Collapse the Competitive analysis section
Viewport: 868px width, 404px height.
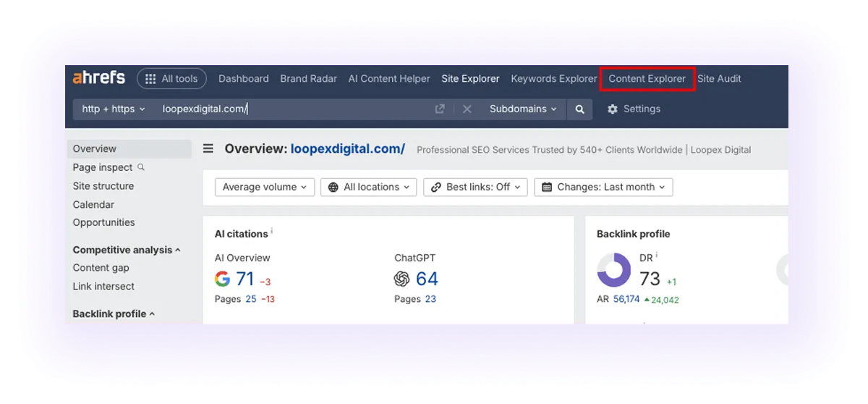pyautogui.click(x=127, y=250)
